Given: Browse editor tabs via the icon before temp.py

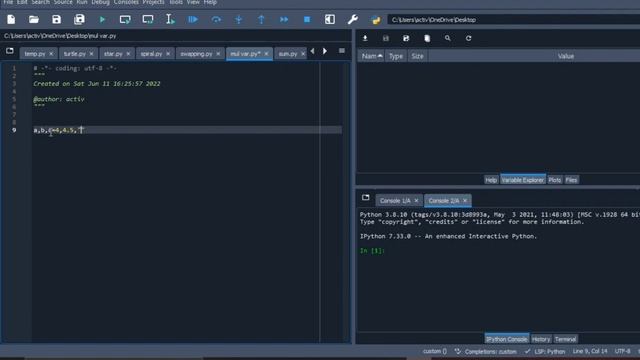Looking at the screenshot, I should pos(10,51).
